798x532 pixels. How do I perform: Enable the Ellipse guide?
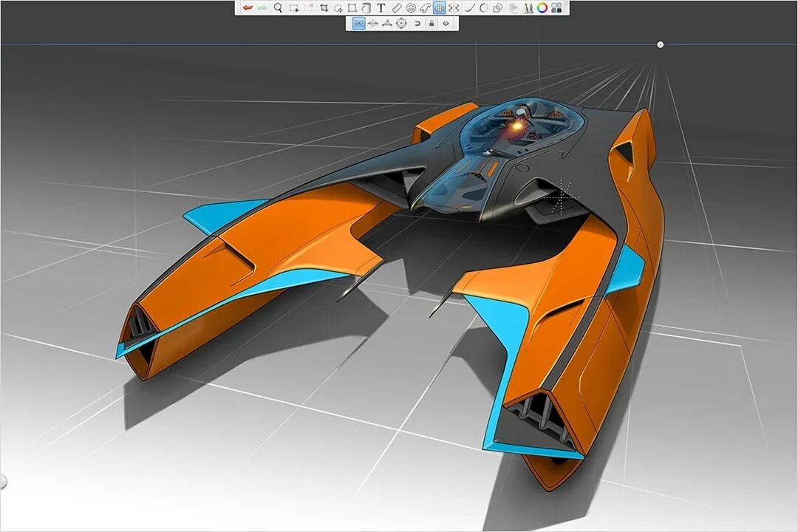coord(412,8)
